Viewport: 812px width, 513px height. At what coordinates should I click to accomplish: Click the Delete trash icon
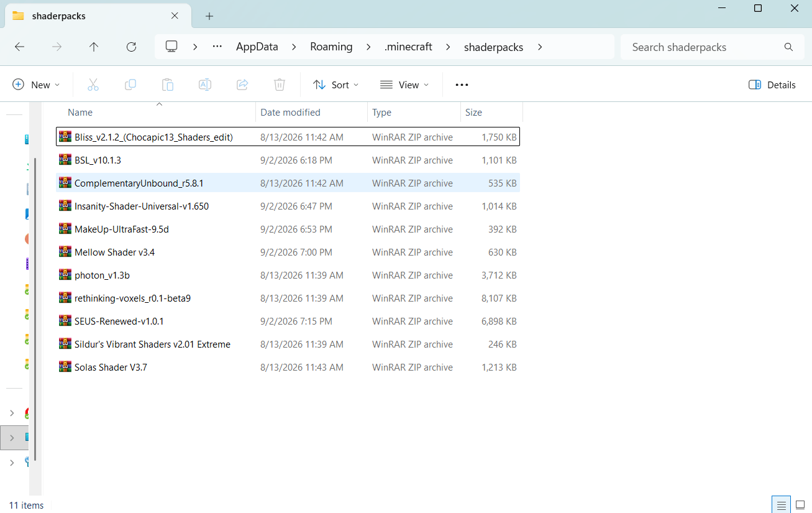(x=280, y=85)
